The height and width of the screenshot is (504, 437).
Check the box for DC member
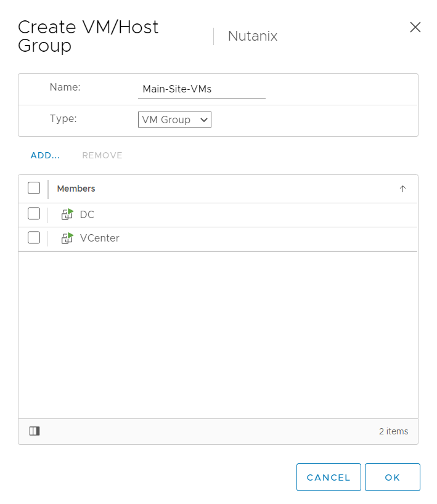click(34, 214)
